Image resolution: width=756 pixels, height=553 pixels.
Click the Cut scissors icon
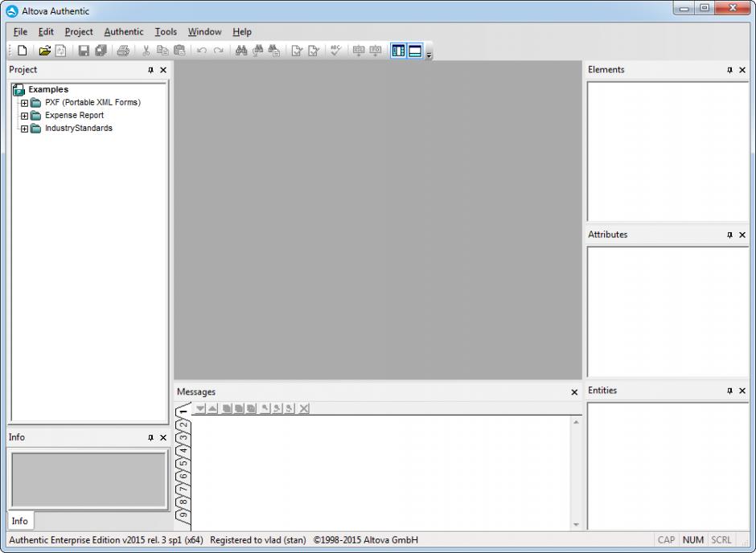pos(146,51)
